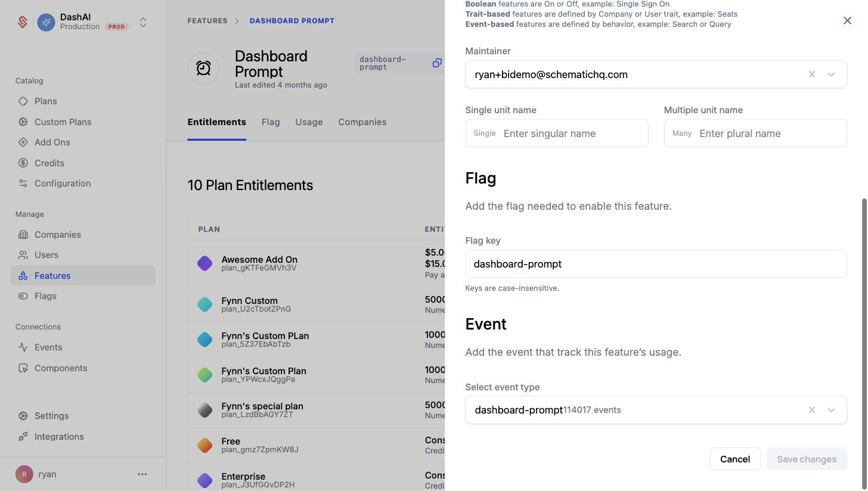
Task: Select the Fynn's Custom PLan row
Action: click(316, 340)
